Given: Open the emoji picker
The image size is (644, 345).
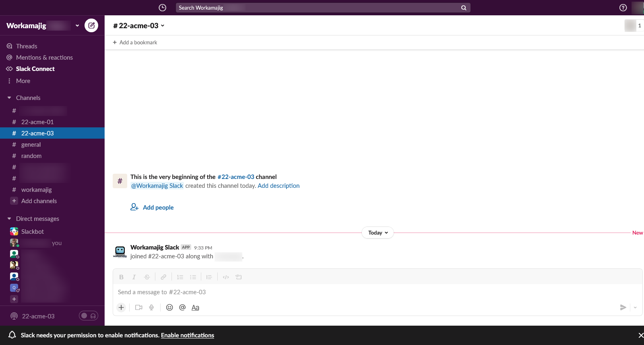Looking at the screenshot, I should coord(169,308).
